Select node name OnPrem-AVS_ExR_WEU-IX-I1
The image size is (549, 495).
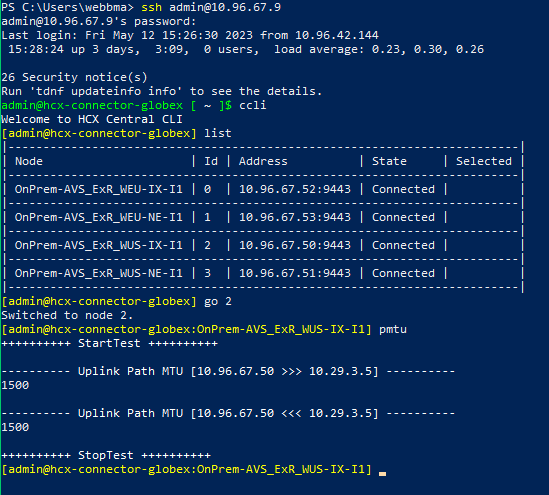[99, 189]
